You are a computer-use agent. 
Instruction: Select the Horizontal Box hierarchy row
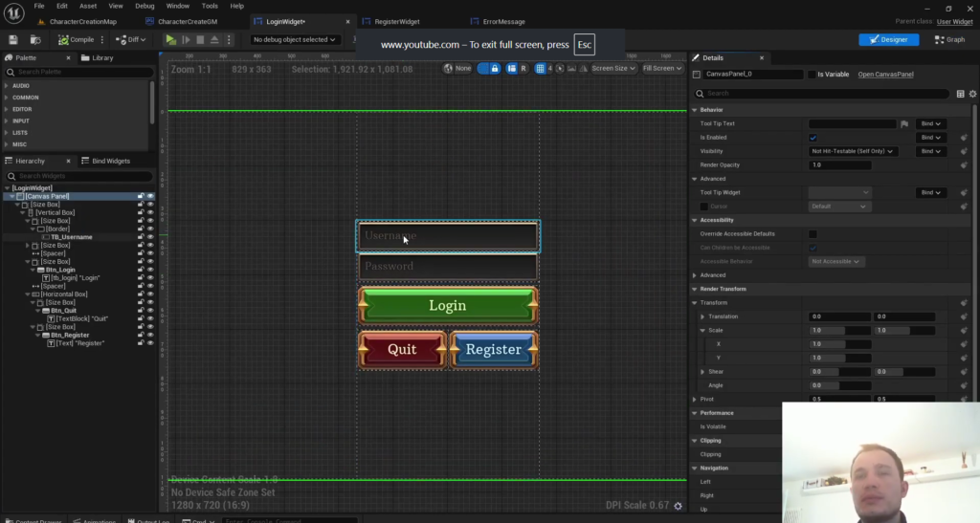[64, 294]
